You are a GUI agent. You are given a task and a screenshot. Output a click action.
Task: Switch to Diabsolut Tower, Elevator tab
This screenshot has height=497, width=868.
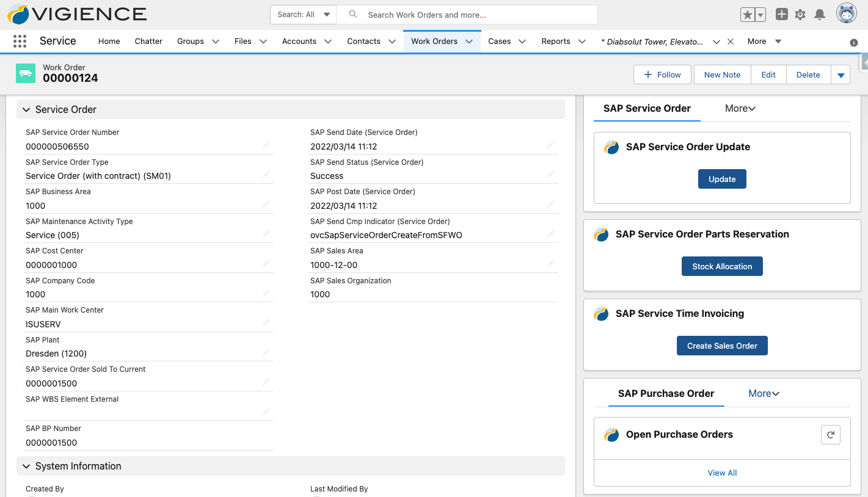point(652,42)
